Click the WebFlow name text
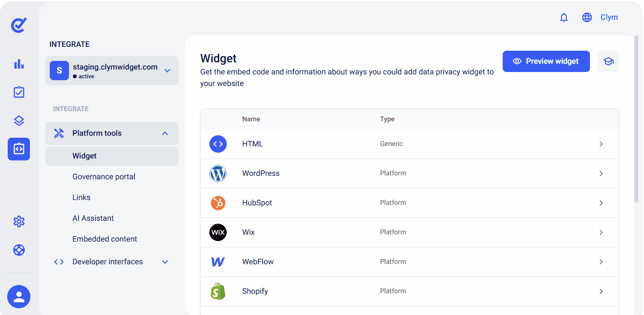Image resolution: width=644 pixels, height=315 pixels. click(258, 262)
